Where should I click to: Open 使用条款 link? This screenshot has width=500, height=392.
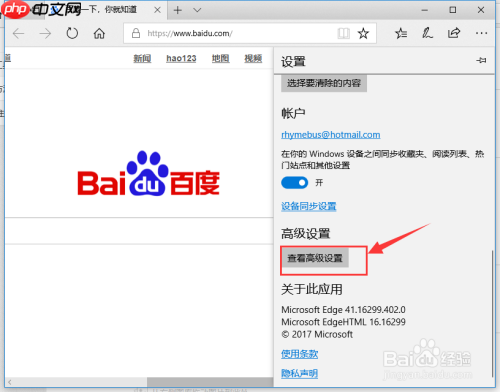click(299, 354)
